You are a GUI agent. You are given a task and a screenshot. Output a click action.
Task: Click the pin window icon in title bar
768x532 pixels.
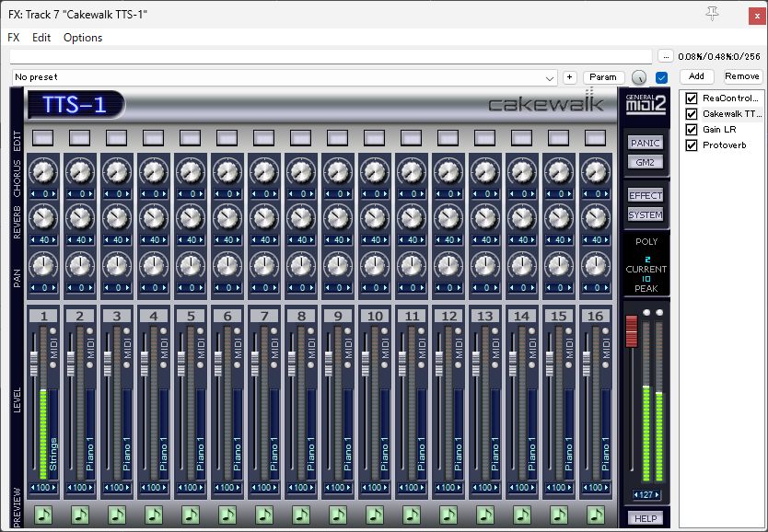[712, 14]
